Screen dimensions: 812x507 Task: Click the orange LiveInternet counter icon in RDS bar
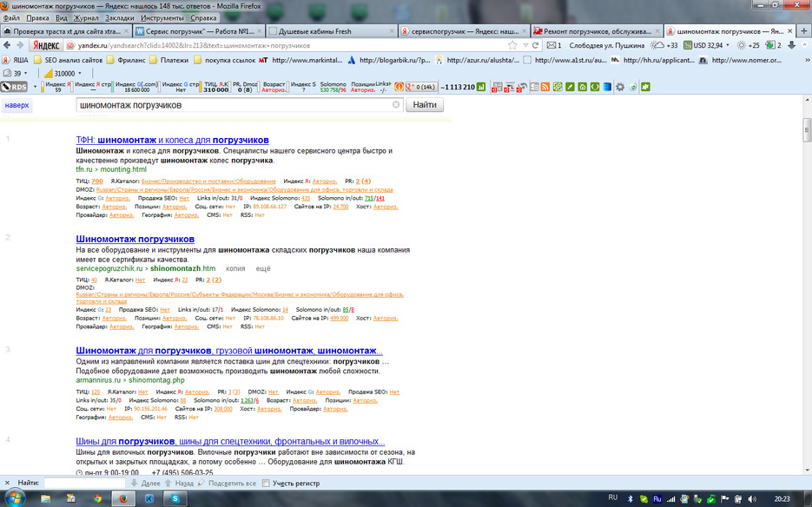(x=399, y=87)
